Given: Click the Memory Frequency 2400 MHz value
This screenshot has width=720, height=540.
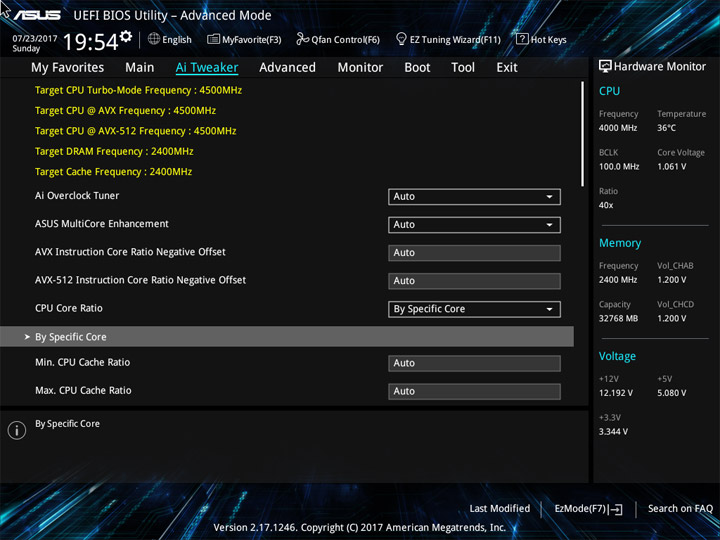Looking at the screenshot, I should tap(618, 280).
